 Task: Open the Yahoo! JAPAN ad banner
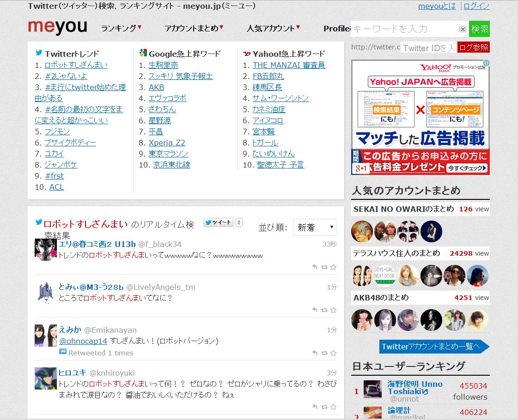pyautogui.click(x=420, y=117)
